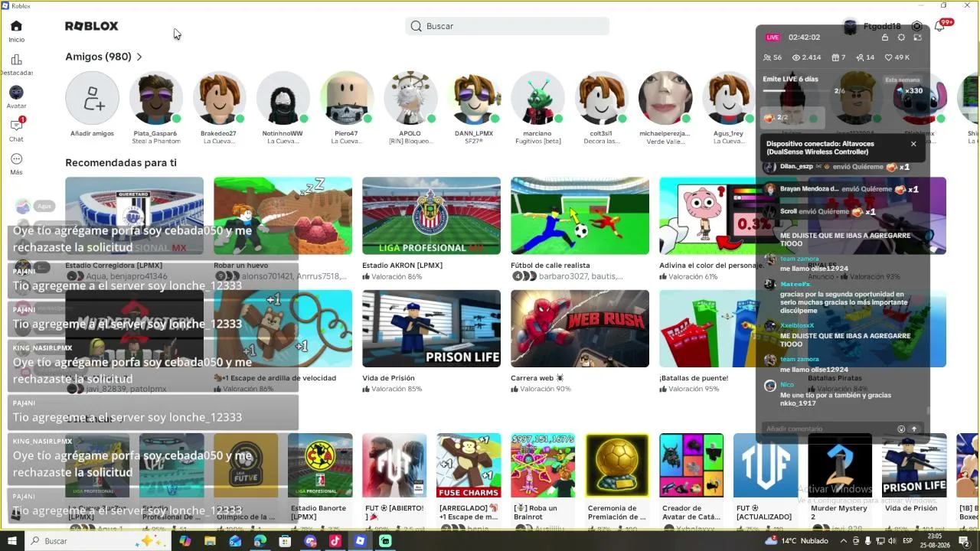The image size is (980, 551).
Task: Click the Añadir amigos button
Action: coord(92,99)
